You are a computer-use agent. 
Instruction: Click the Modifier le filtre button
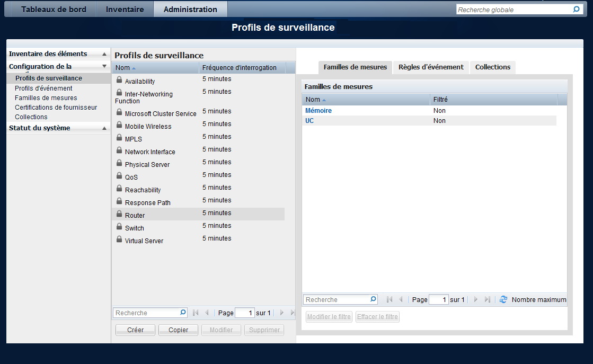[x=329, y=317]
